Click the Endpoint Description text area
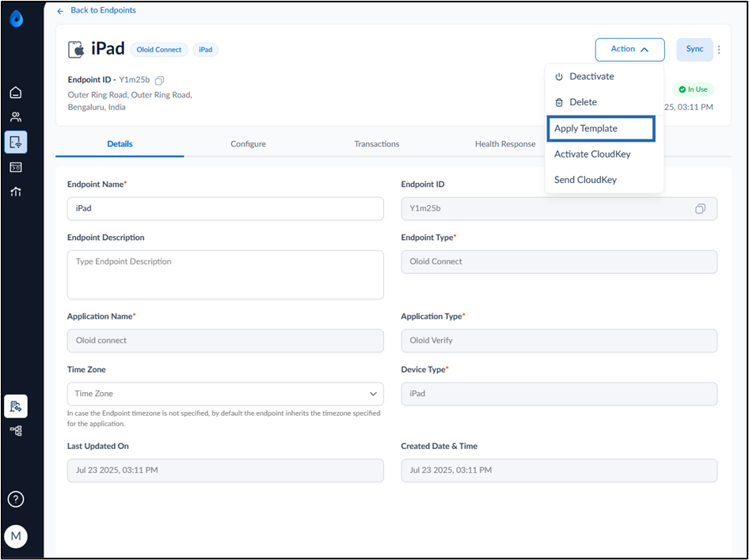This screenshot has height=560, width=749. pyautogui.click(x=226, y=275)
